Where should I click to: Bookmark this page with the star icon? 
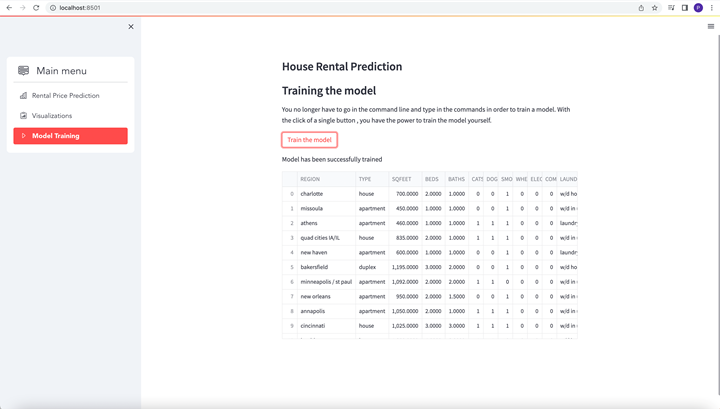tap(655, 7)
